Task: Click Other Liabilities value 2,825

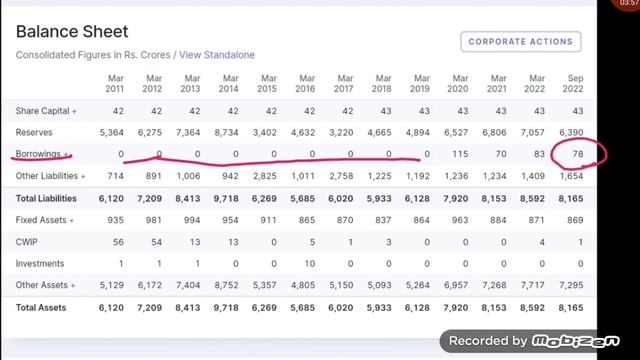Action: (265, 176)
